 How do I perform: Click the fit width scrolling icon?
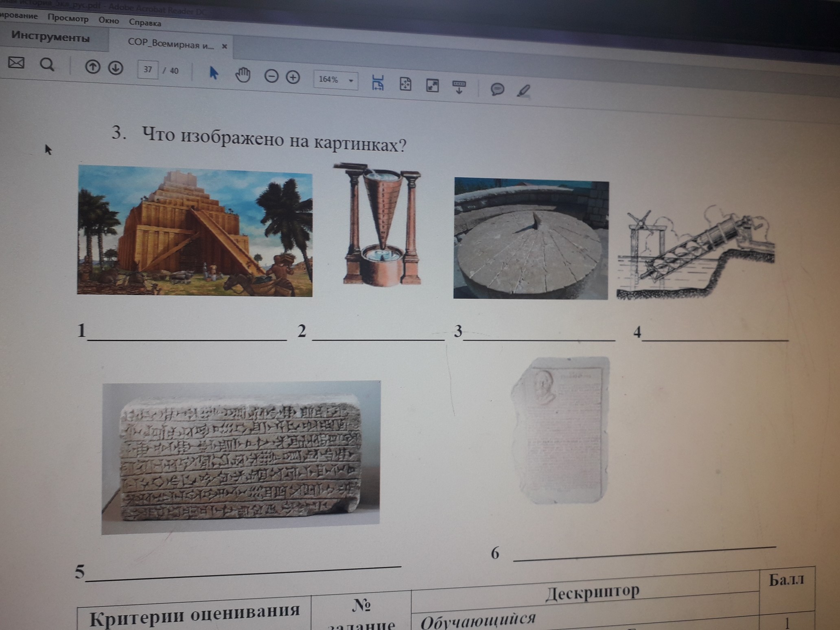tap(378, 83)
